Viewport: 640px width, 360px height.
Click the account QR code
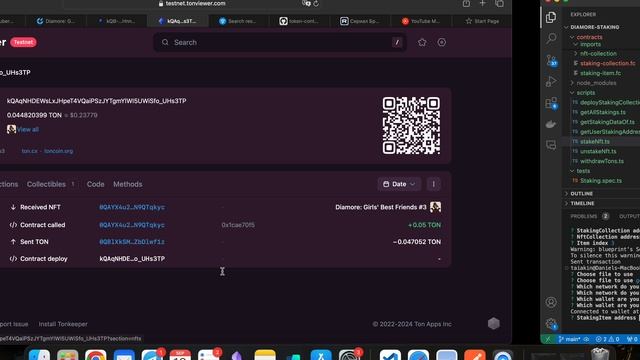click(x=411, y=125)
